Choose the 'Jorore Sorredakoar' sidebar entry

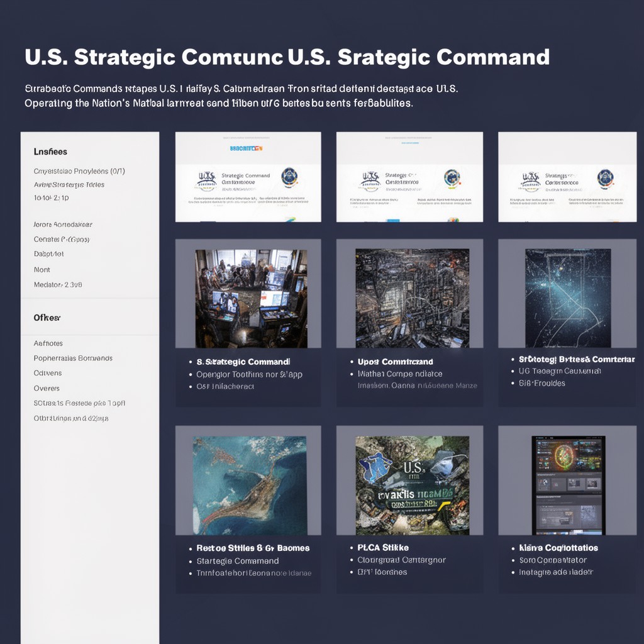pos(63,225)
